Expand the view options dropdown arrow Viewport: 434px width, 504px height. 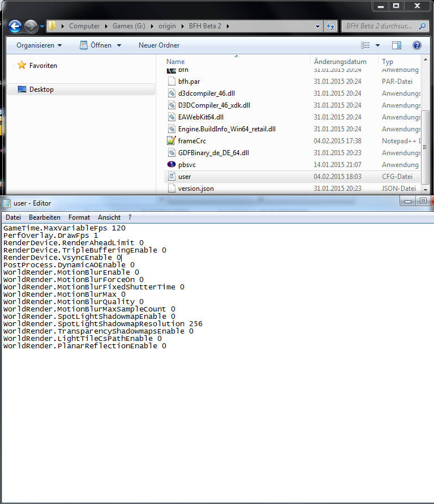(378, 45)
